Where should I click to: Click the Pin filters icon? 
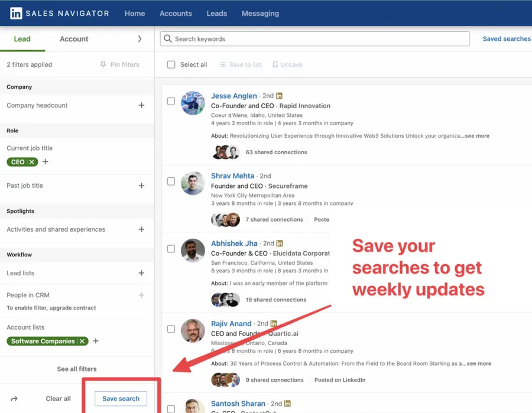click(x=104, y=64)
